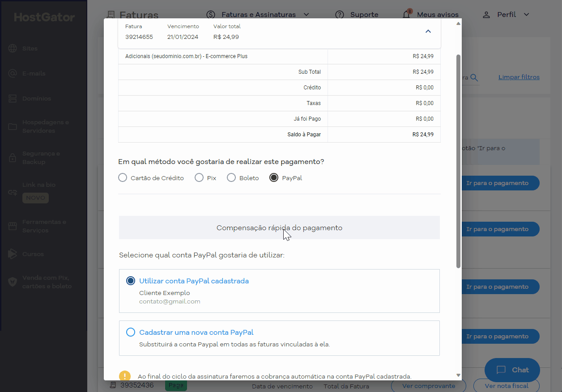The height and width of the screenshot is (392, 562).
Task: Open Cursos play icon in sidebar
Action: [x=13, y=254]
